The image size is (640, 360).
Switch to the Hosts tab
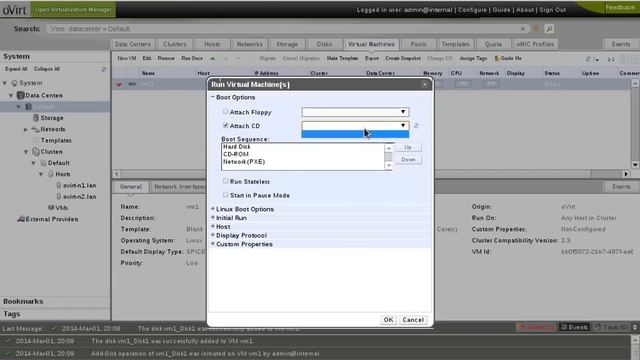(x=212, y=44)
